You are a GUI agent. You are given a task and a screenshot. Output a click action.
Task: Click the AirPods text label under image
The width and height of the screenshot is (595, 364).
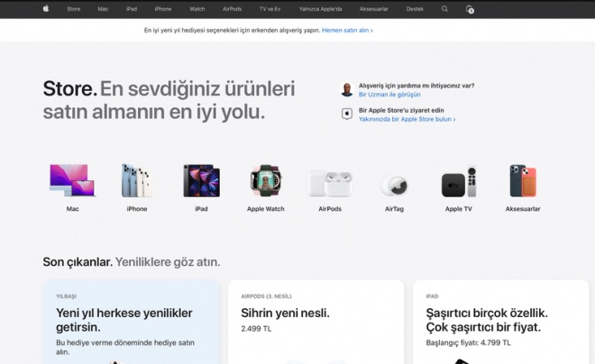click(330, 209)
